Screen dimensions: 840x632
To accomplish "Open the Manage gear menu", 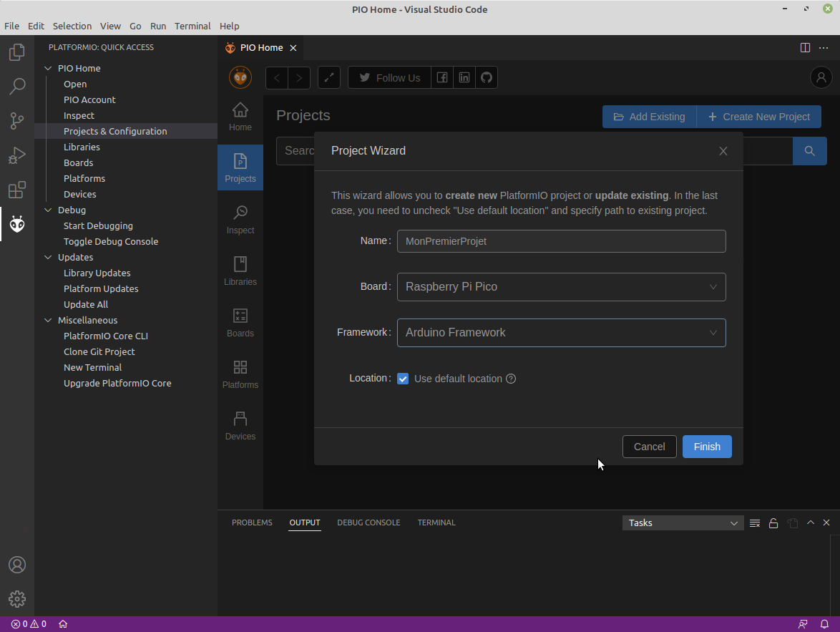I will tap(17, 599).
